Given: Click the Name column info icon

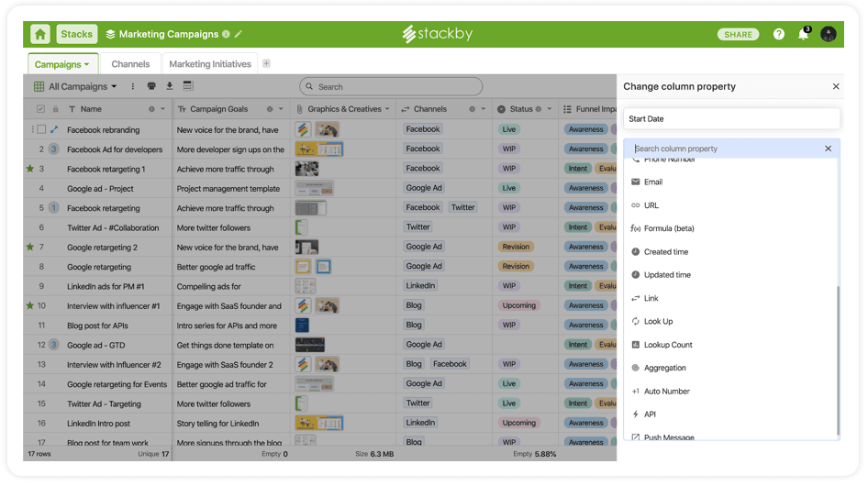Looking at the screenshot, I should point(151,109).
